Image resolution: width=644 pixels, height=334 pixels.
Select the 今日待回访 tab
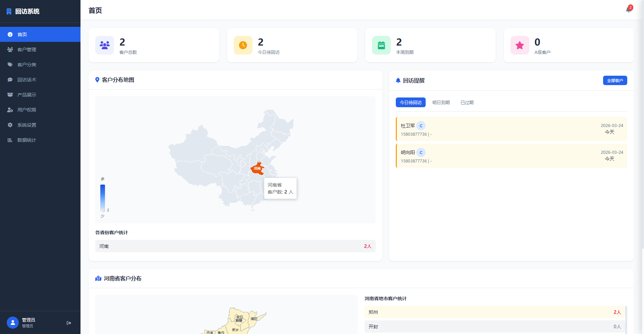(x=411, y=103)
